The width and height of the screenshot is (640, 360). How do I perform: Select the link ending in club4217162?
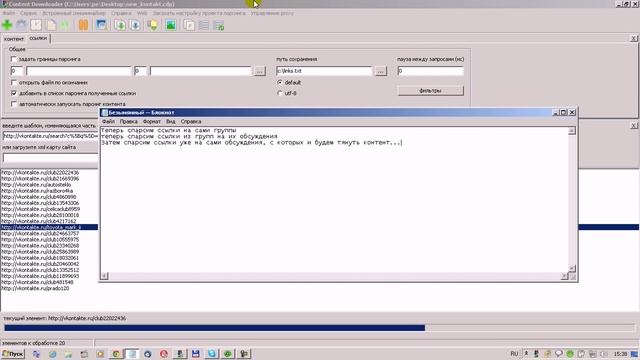(39, 221)
